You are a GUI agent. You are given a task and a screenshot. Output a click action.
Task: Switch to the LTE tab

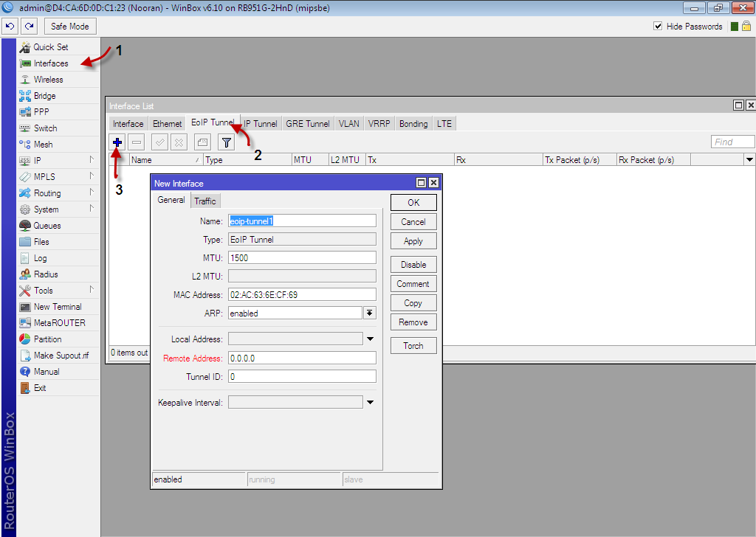coord(444,124)
